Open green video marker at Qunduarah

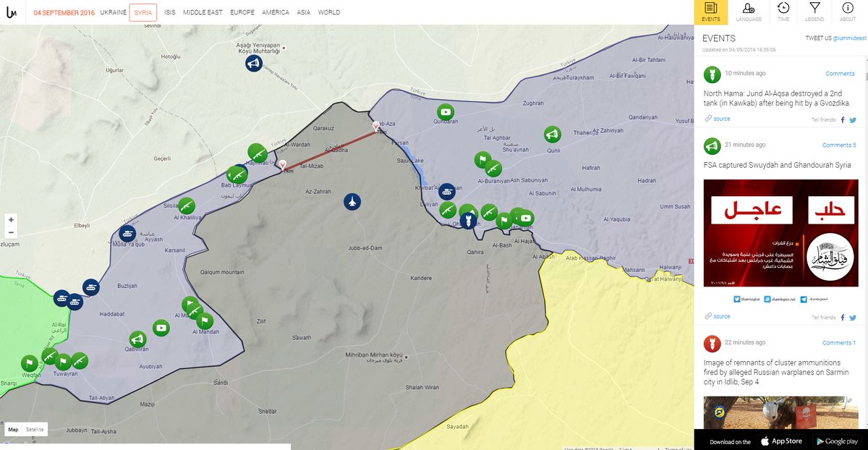click(x=446, y=112)
